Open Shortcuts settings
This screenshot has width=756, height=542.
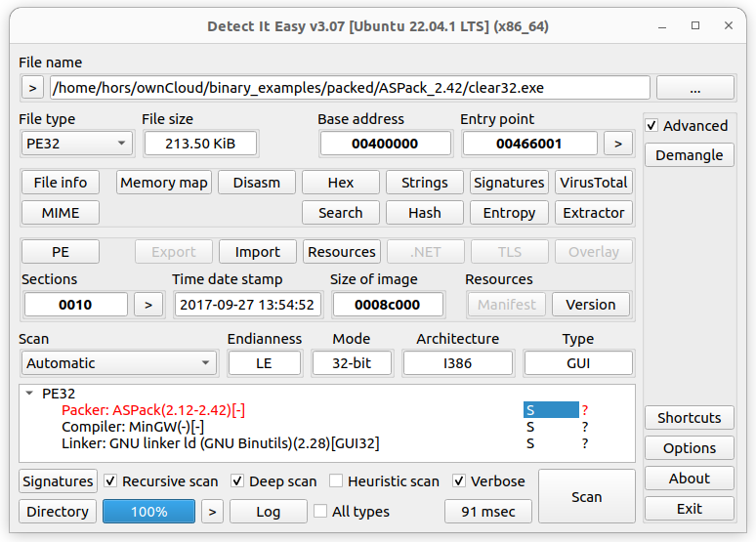689,418
